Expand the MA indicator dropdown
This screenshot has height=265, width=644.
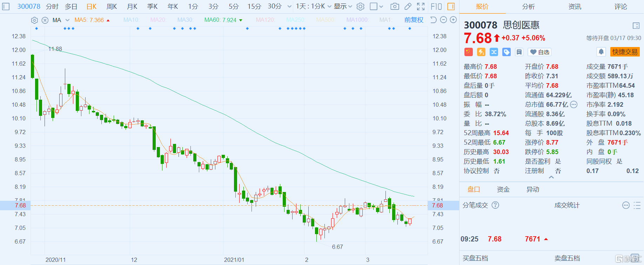point(67,20)
